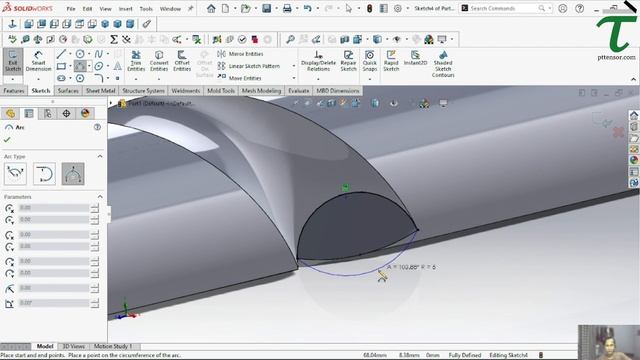Select the Tangent Arc type
This screenshot has width=640, height=360.
(x=44, y=173)
